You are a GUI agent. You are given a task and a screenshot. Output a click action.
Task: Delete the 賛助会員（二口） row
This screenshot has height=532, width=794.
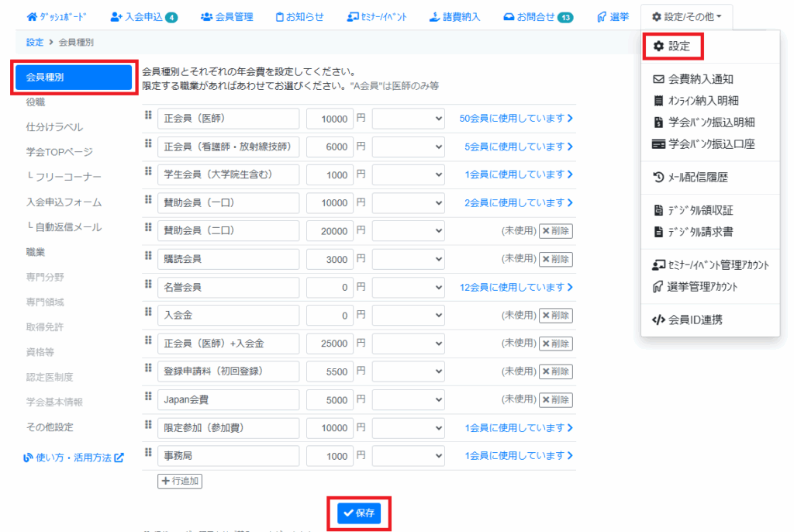click(x=556, y=231)
